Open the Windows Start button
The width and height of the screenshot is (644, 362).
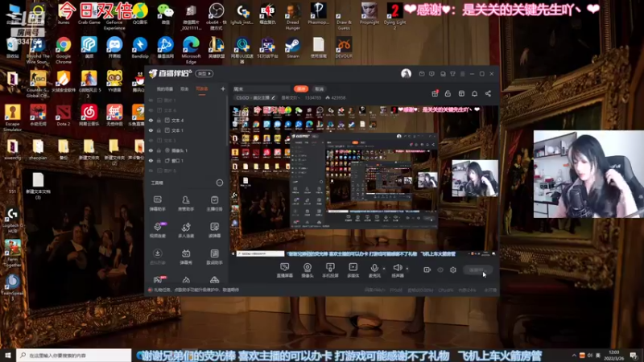point(8,355)
